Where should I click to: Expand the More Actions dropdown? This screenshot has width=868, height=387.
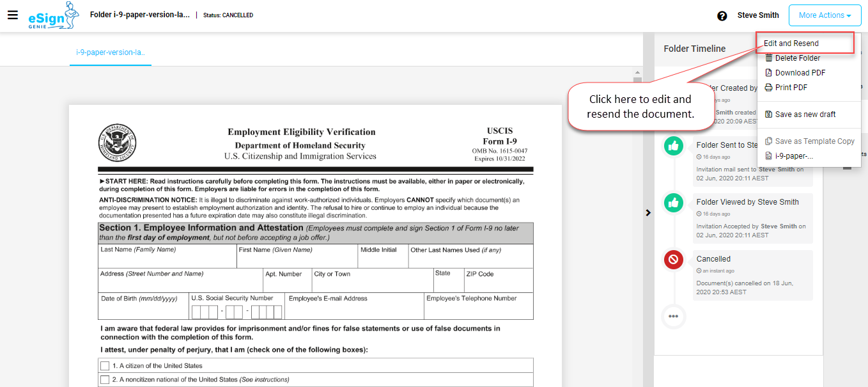pos(825,15)
